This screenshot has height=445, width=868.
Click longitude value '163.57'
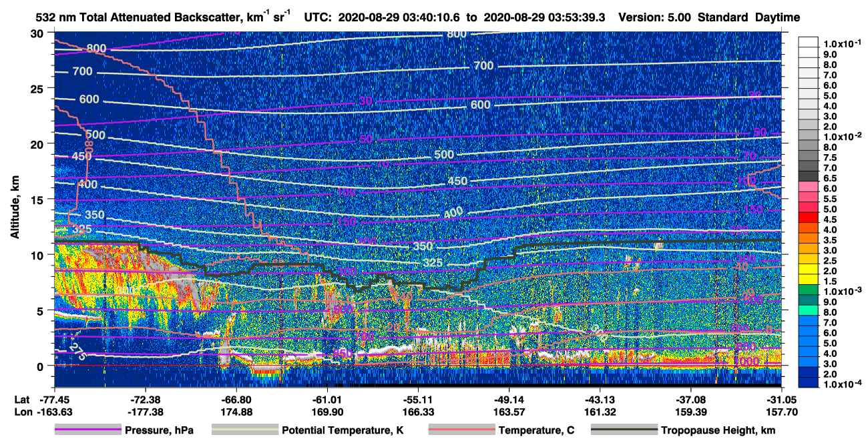pyautogui.click(x=510, y=412)
